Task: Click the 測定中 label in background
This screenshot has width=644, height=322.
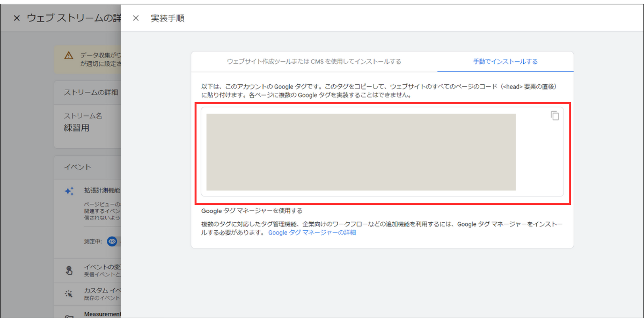Action: pyautogui.click(x=93, y=242)
